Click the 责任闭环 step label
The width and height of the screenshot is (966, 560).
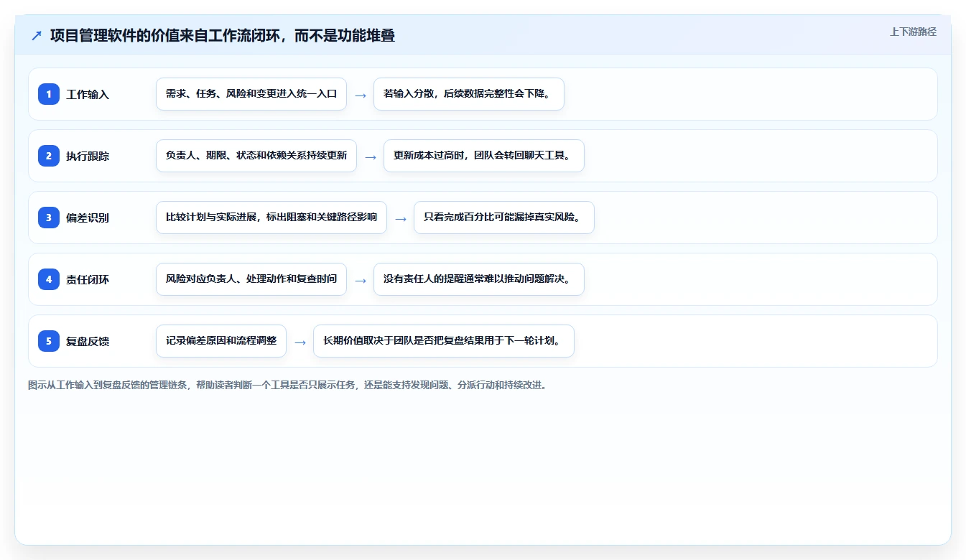(x=88, y=280)
